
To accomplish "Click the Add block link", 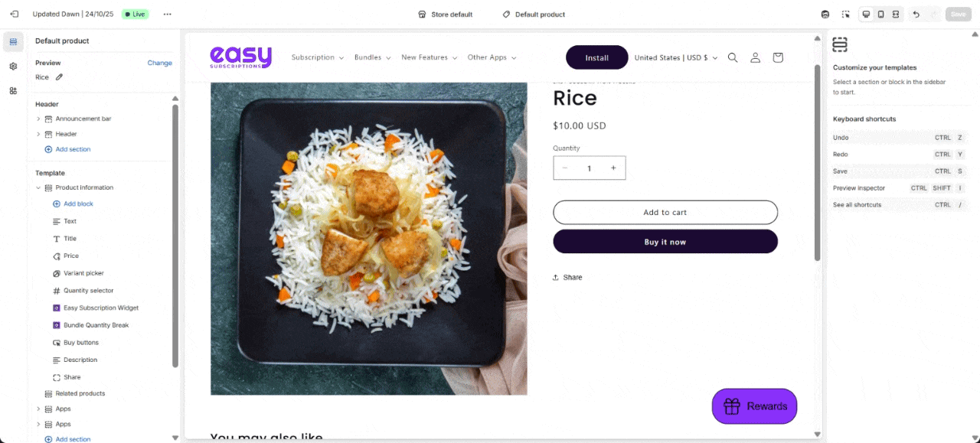I will tap(78, 204).
